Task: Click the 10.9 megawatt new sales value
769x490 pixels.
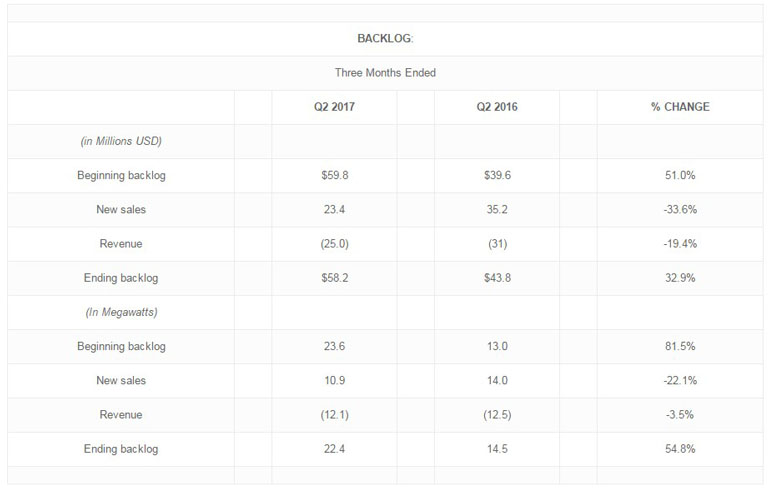Action: coord(334,381)
